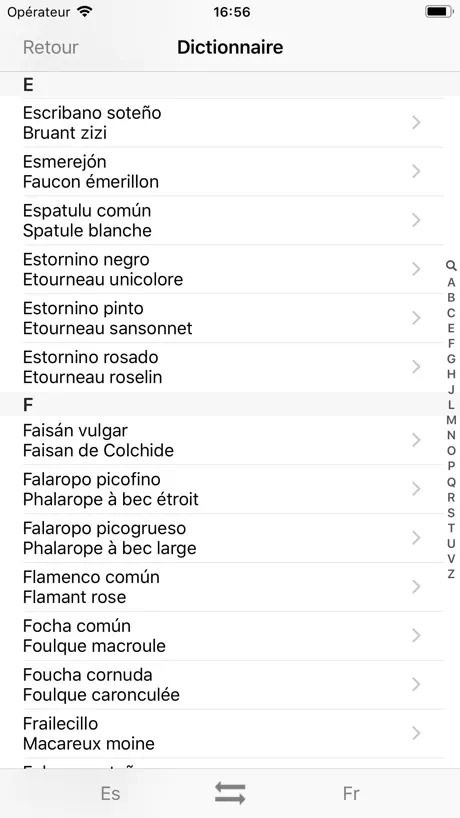Tap the Wi-Fi icon in status bar
The image size is (460, 818).
[84, 11]
